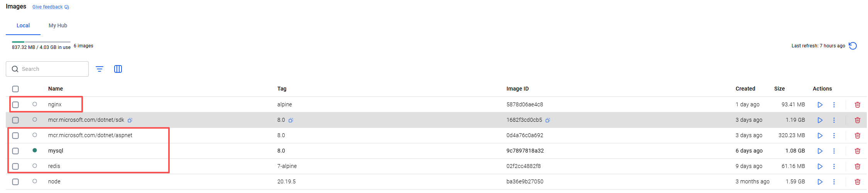Switch to the My Hub tab
868x193 pixels.
pos(58,25)
